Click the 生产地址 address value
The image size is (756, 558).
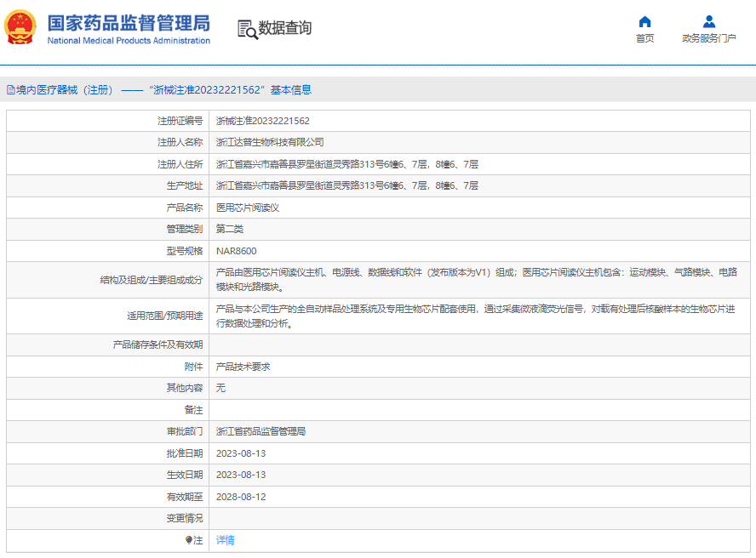(x=347, y=185)
